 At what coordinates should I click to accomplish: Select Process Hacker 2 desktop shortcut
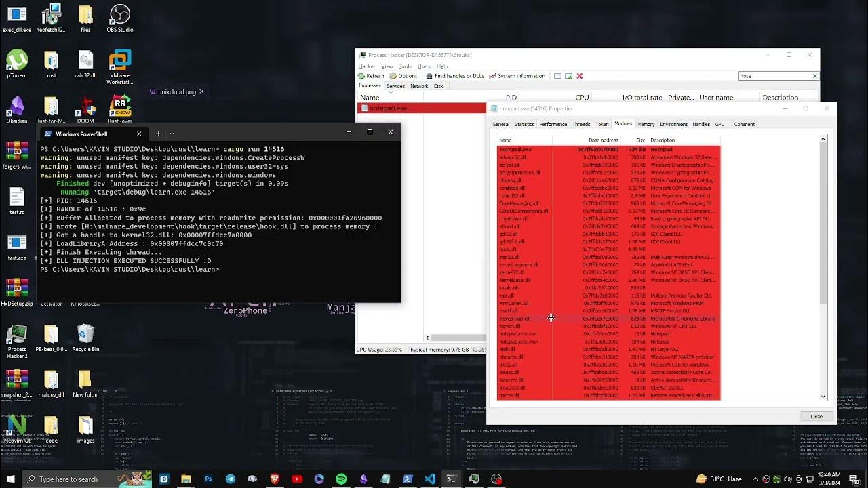tap(17, 341)
